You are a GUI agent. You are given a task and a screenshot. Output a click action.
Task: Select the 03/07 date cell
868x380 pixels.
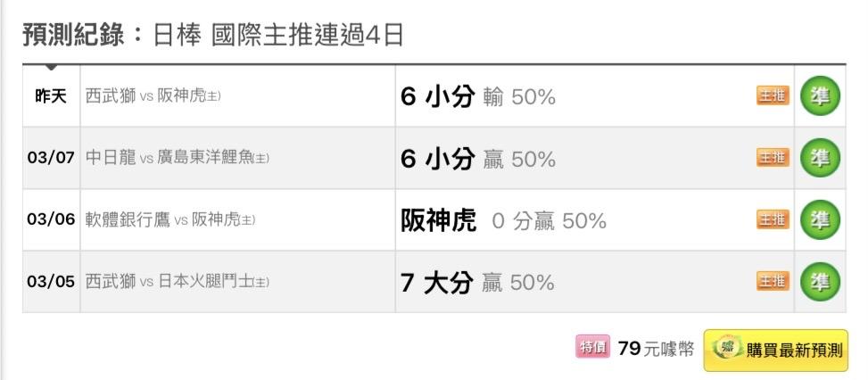pos(51,159)
